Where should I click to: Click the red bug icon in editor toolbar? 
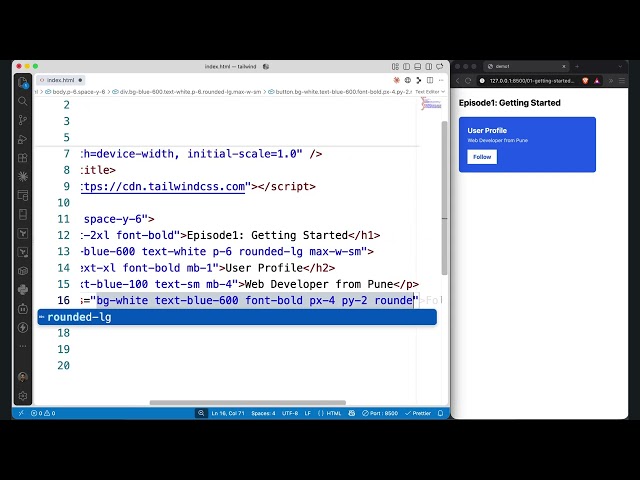396,80
